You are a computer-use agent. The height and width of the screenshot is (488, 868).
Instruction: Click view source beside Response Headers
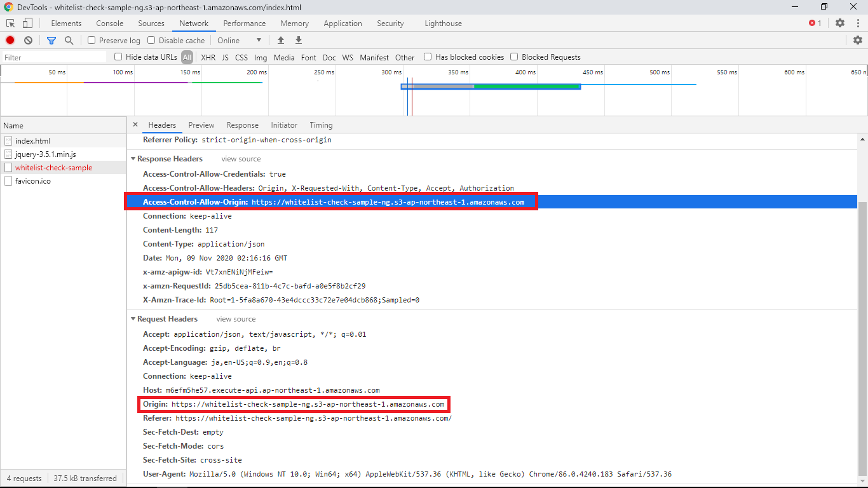tap(241, 159)
